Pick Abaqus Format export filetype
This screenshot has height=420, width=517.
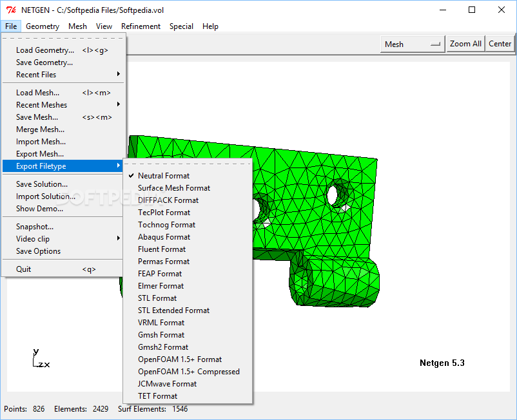point(188,236)
